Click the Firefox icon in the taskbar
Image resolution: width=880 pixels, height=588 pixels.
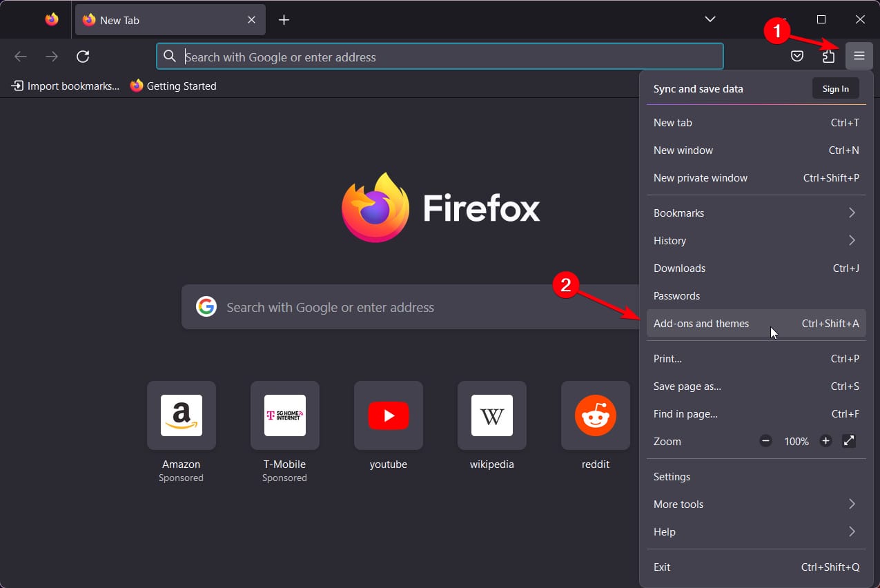(x=52, y=19)
